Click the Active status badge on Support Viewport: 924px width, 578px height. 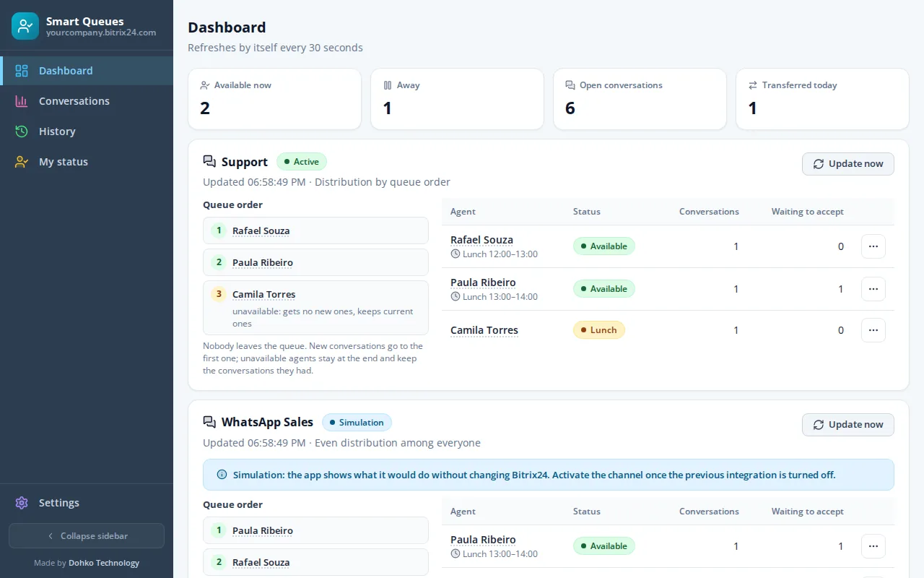coord(302,162)
